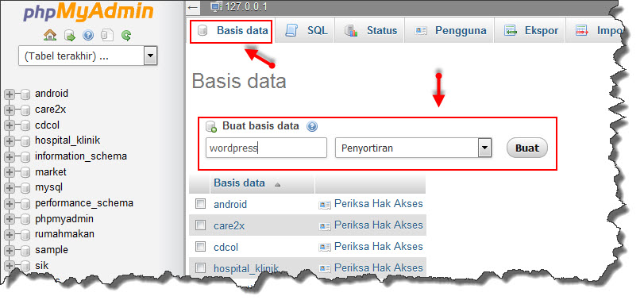Click Periksa Hak Akses for android

378,203
